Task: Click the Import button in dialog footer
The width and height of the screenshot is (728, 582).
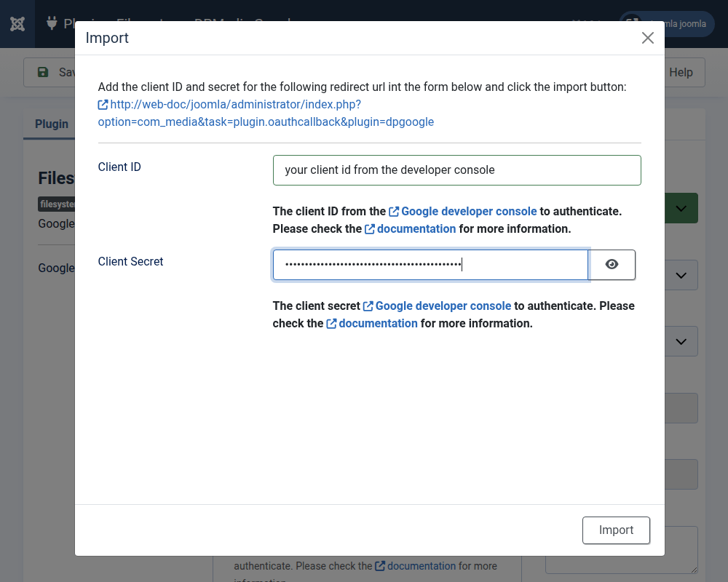Action: click(616, 530)
